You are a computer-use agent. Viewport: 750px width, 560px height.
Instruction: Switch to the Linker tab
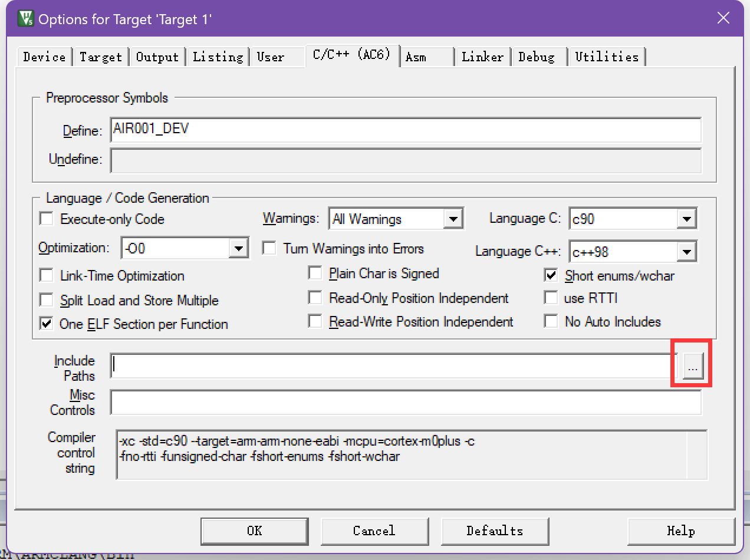482,57
